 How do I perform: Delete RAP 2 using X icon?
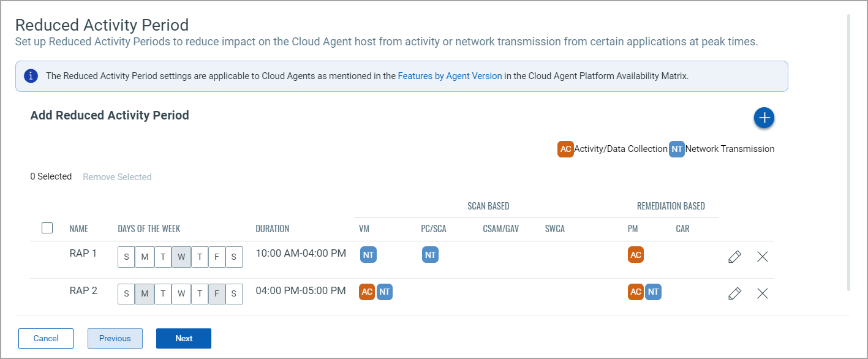pos(762,293)
